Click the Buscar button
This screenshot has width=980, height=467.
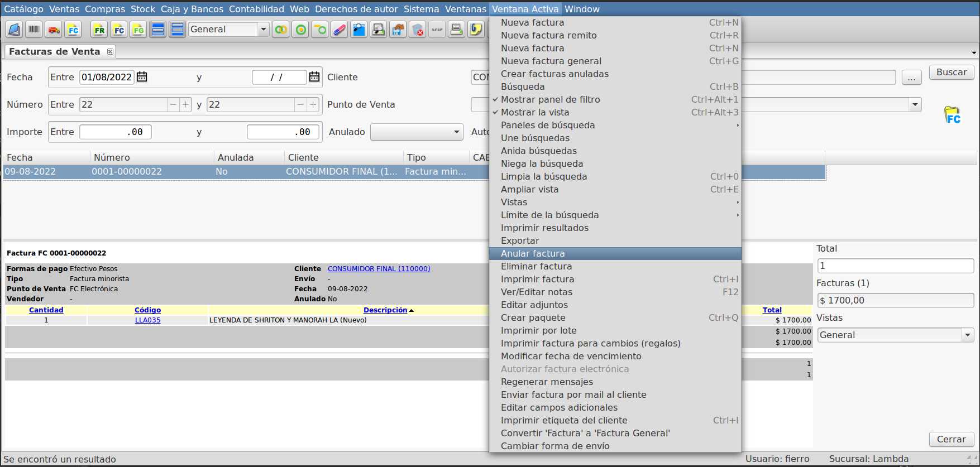pyautogui.click(x=952, y=73)
